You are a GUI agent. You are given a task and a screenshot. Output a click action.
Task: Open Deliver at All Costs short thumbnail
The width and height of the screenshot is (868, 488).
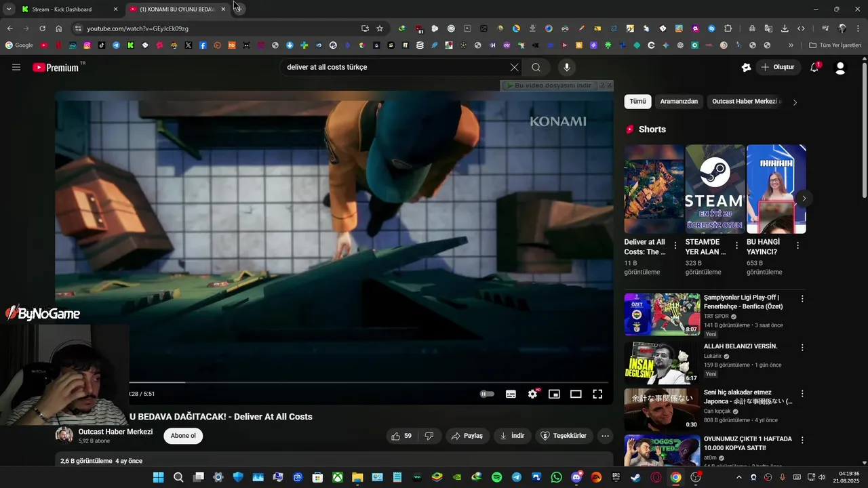[654, 189]
